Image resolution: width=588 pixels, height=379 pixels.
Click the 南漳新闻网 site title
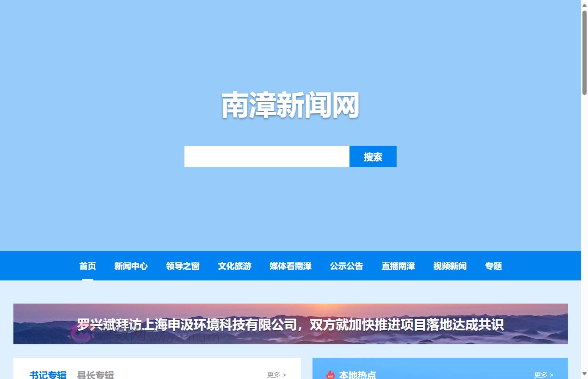[x=290, y=105]
